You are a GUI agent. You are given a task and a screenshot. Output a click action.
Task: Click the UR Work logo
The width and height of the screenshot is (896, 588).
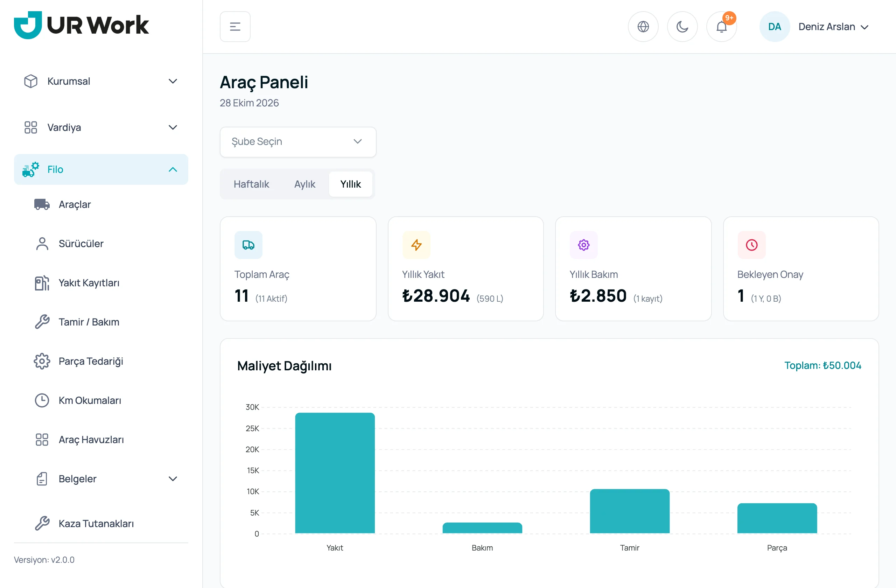(x=81, y=25)
